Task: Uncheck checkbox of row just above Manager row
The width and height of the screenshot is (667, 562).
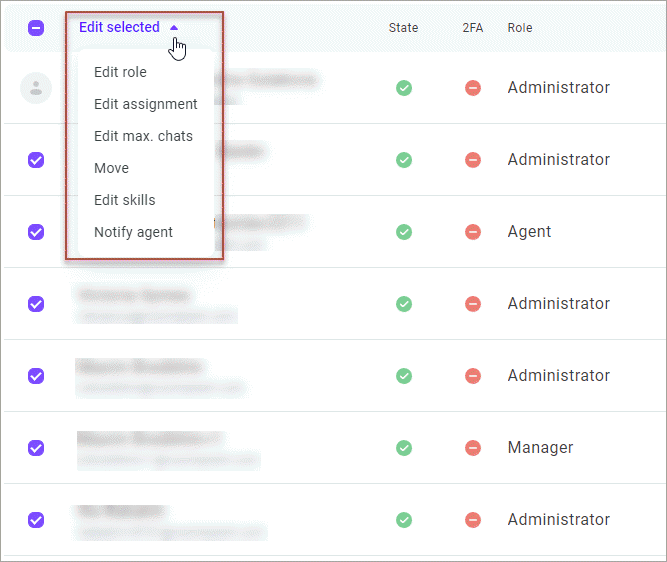Action: click(x=36, y=376)
